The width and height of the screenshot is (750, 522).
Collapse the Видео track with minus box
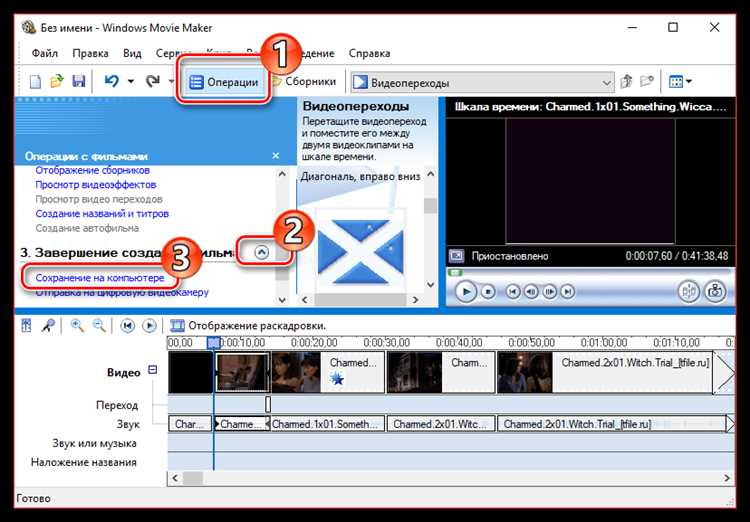153,370
